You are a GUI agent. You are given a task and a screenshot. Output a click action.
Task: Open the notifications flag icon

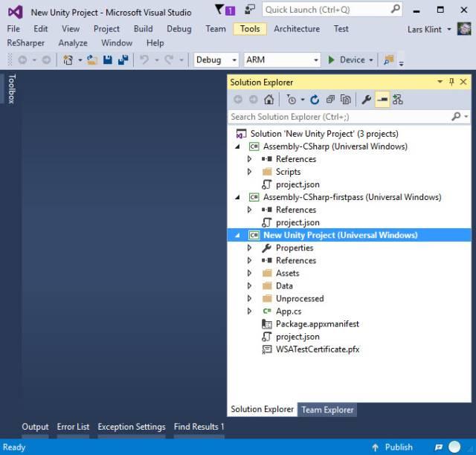coord(219,10)
